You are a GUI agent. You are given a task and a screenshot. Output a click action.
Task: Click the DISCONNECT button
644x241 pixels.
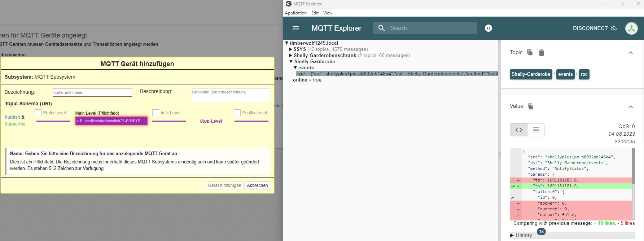click(x=595, y=28)
